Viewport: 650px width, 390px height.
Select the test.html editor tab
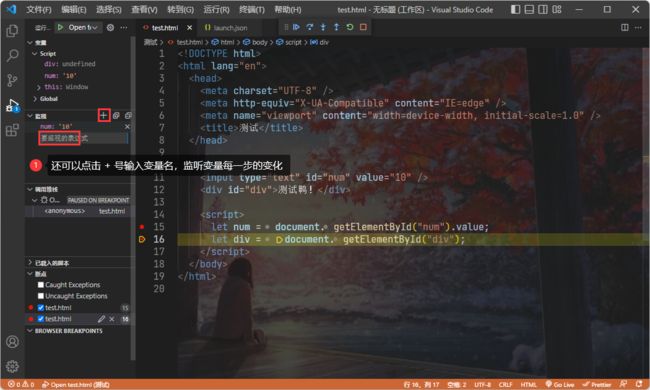(x=165, y=28)
